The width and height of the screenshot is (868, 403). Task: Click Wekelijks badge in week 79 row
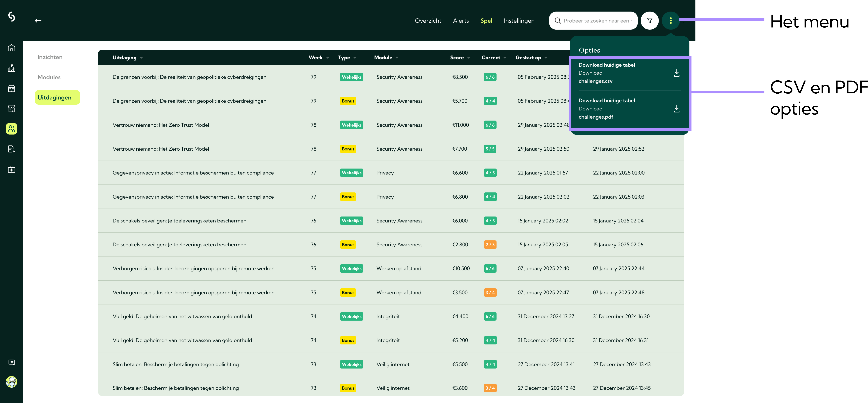pos(351,77)
